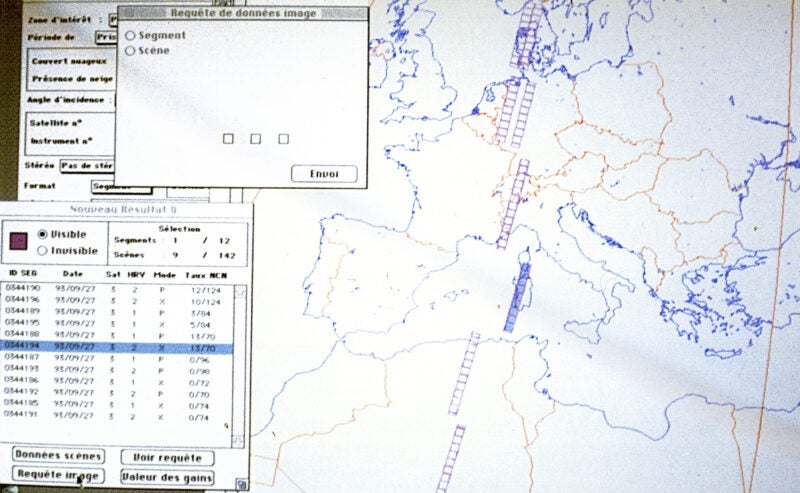Choose the Invisible radio option
800x493 pixels.
pos(42,251)
